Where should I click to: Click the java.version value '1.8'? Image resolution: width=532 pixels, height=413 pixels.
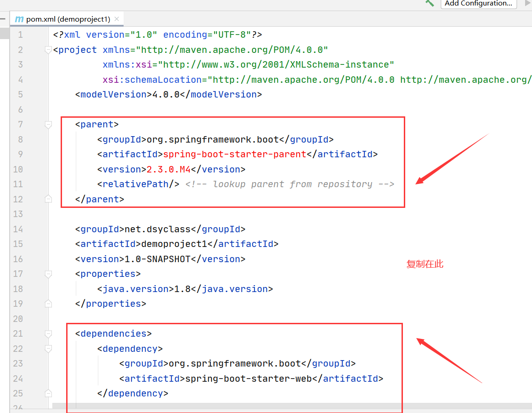point(182,289)
